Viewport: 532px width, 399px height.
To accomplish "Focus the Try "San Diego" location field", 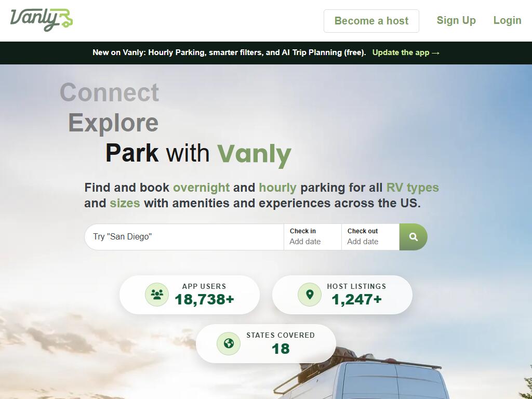I will coord(184,237).
